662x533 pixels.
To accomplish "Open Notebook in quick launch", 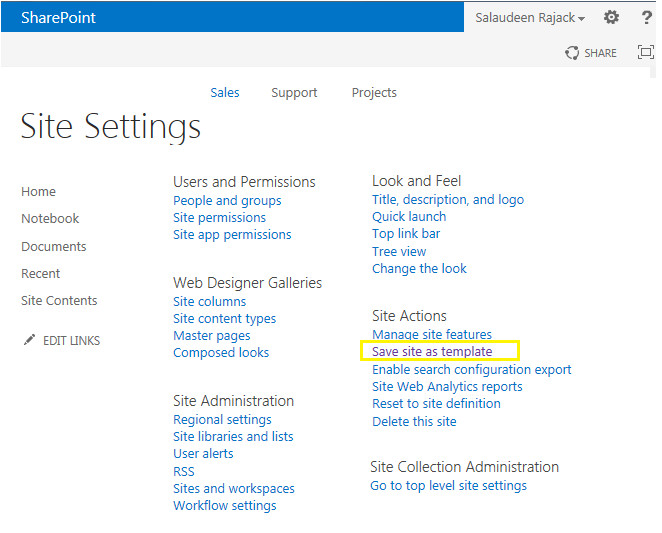I will click(50, 219).
